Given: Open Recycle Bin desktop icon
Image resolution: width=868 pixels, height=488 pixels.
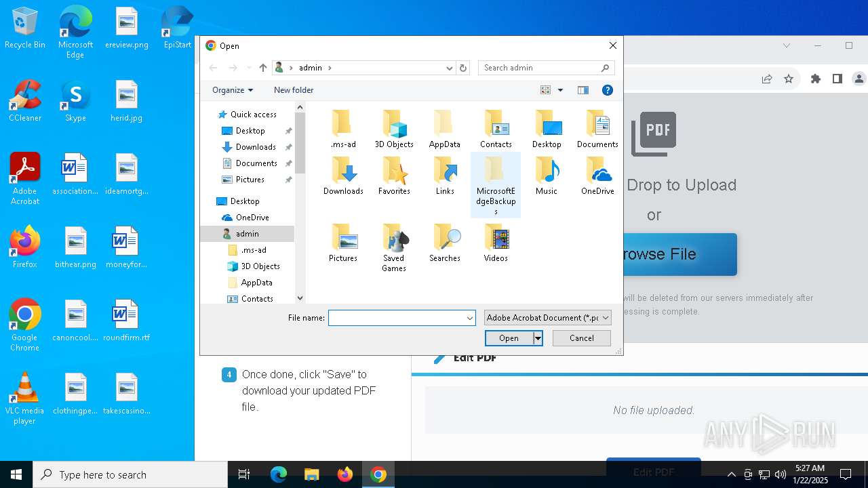Looking at the screenshot, I should pyautogui.click(x=25, y=28).
